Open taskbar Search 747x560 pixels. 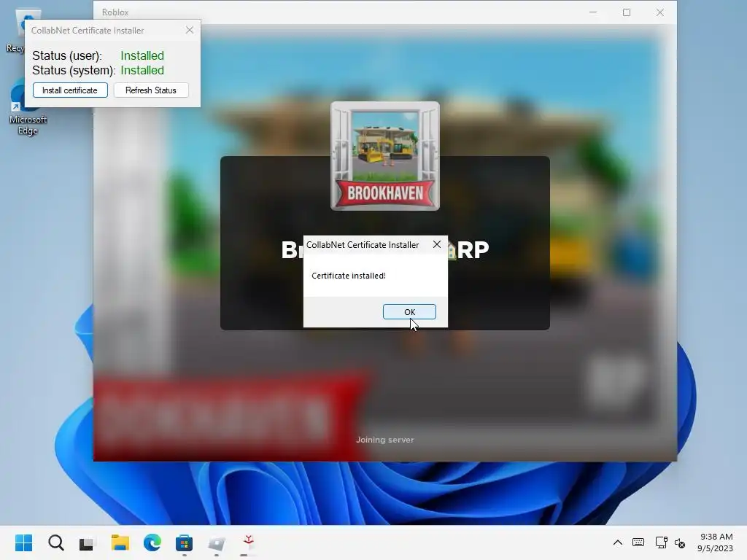tap(55, 542)
